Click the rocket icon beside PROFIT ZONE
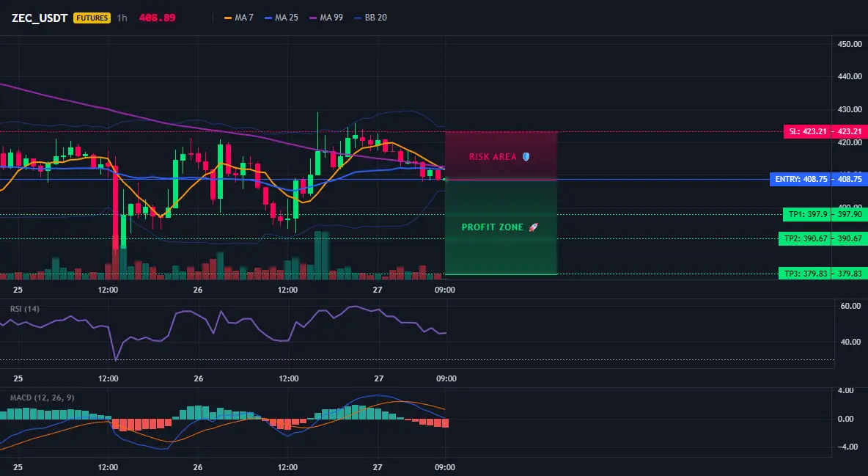Viewport: 868px width, 476px height. tap(534, 227)
